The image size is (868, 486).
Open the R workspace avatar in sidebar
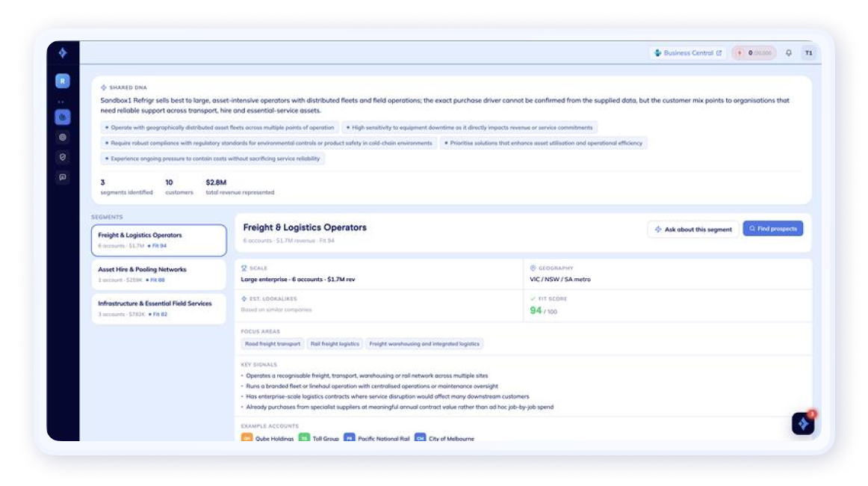[63, 81]
